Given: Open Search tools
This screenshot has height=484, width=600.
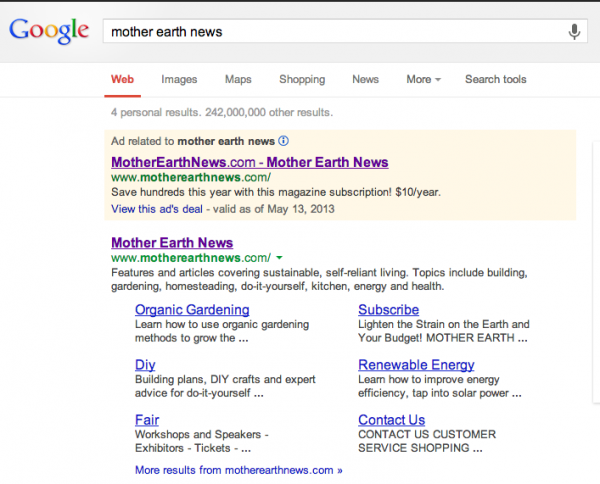Looking at the screenshot, I should point(496,79).
